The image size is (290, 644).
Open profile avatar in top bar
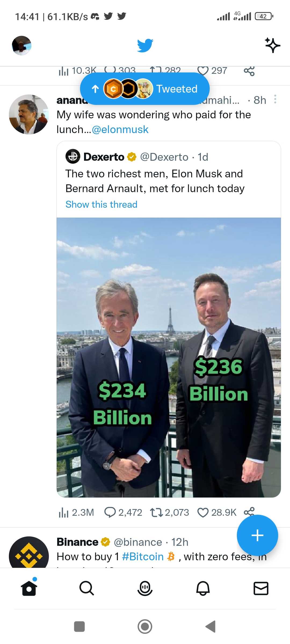pyautogui.click(x=21, y=45)
